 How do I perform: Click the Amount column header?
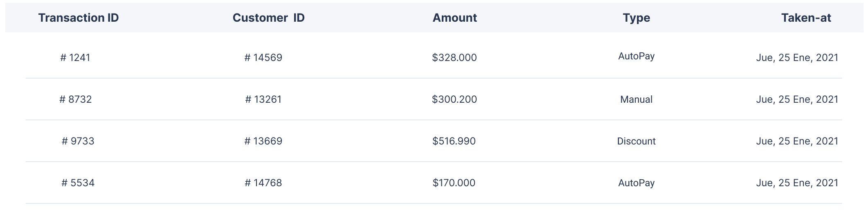(x=455, y=18)
